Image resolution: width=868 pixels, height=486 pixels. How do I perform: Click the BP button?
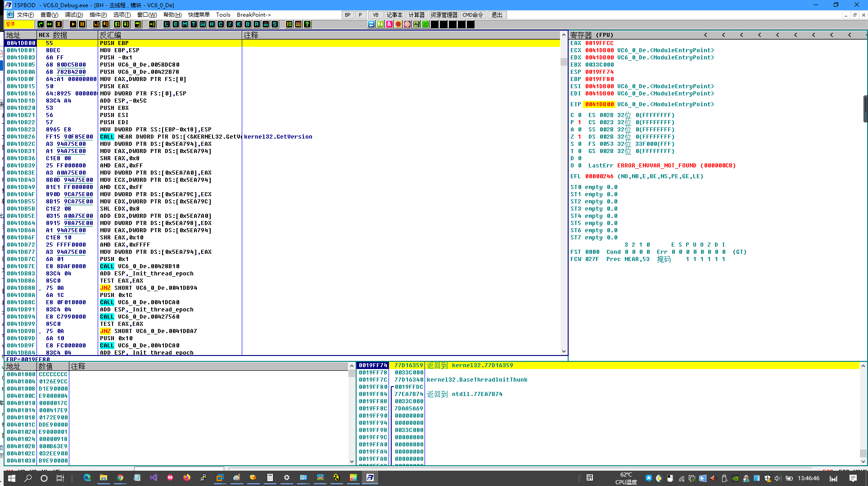coord(348,15)
